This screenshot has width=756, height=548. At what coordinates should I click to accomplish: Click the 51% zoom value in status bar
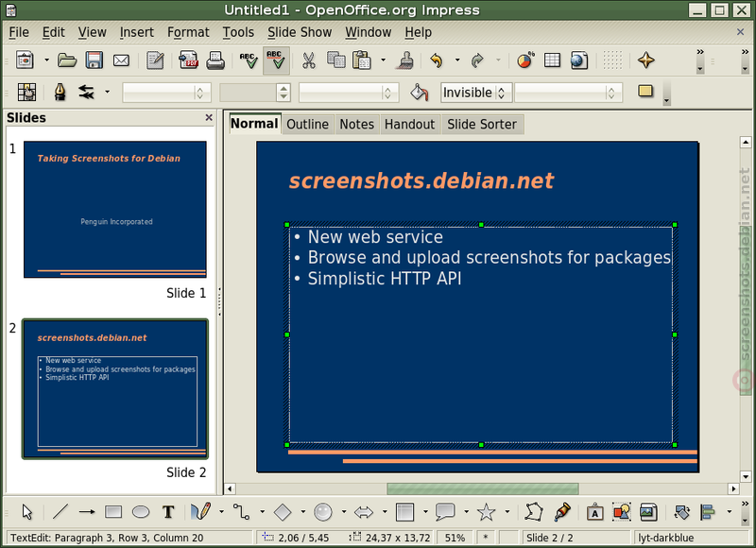[x=455, y=538]
